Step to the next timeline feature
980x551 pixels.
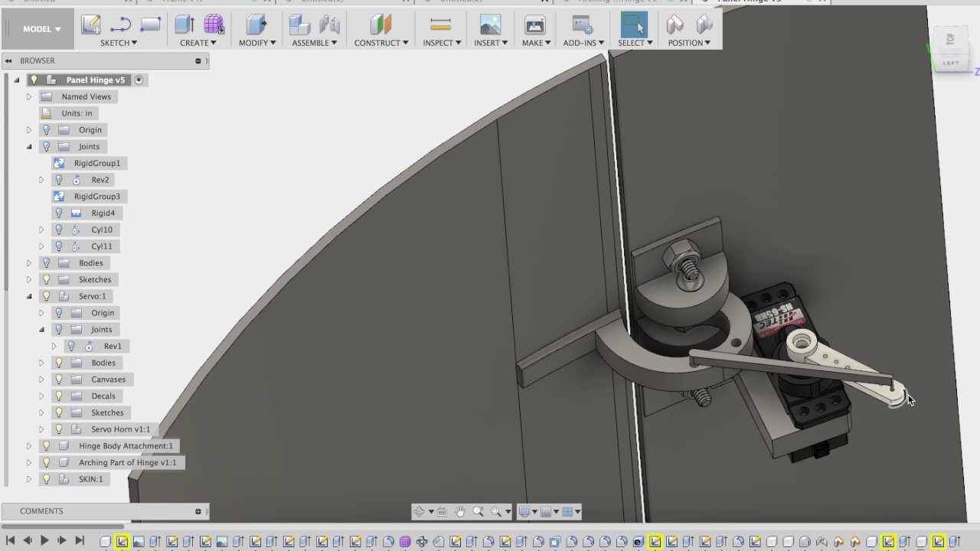[x=62, y=540]
